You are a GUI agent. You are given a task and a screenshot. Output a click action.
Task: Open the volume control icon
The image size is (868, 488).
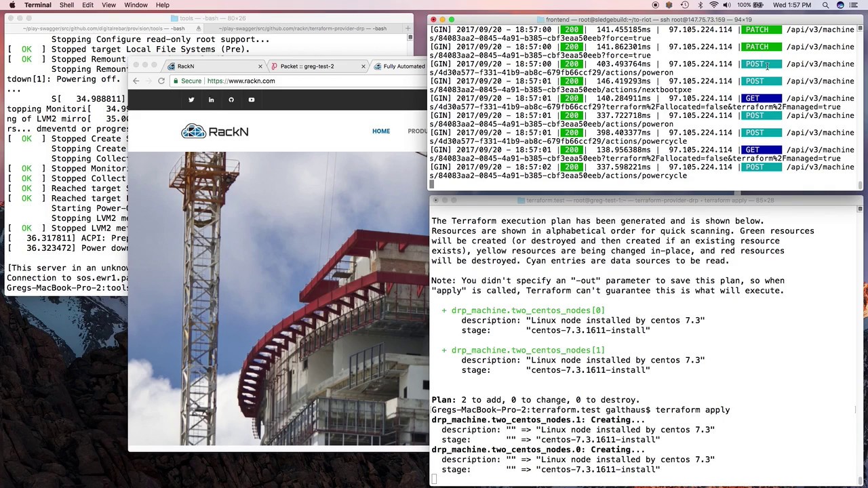(x=728, y=5)
